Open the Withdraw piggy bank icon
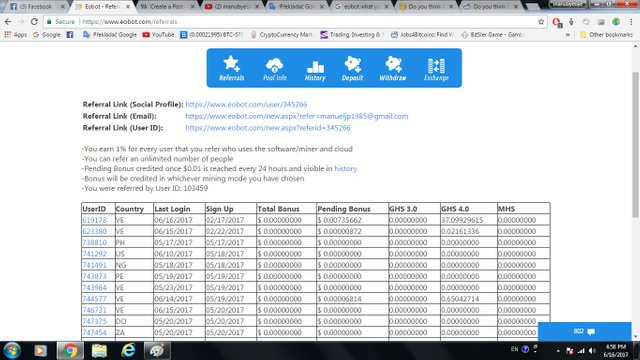The width and height of the screenshot is (640, 360). coord(393,68)
